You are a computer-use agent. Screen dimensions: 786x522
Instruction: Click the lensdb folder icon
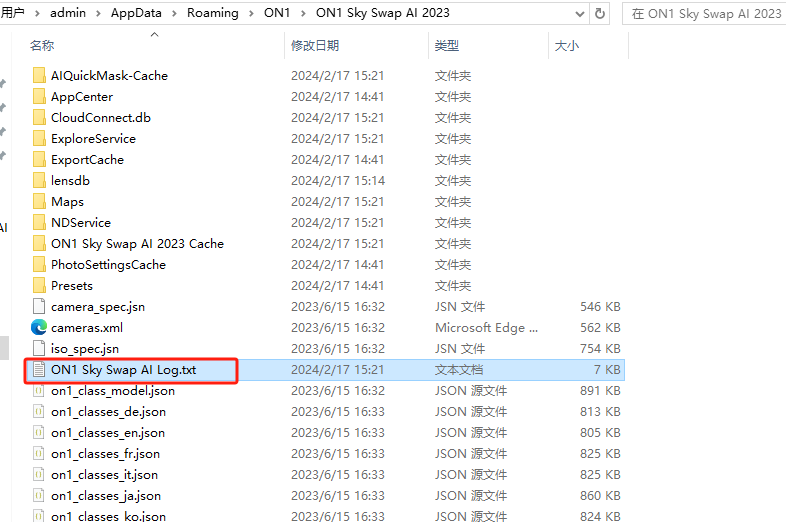point(39,180)
